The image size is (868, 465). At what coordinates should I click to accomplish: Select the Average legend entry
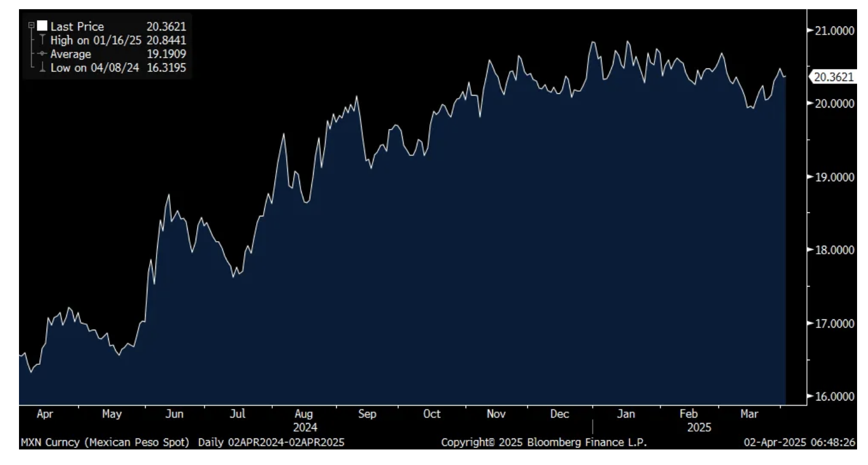point(71,54)
